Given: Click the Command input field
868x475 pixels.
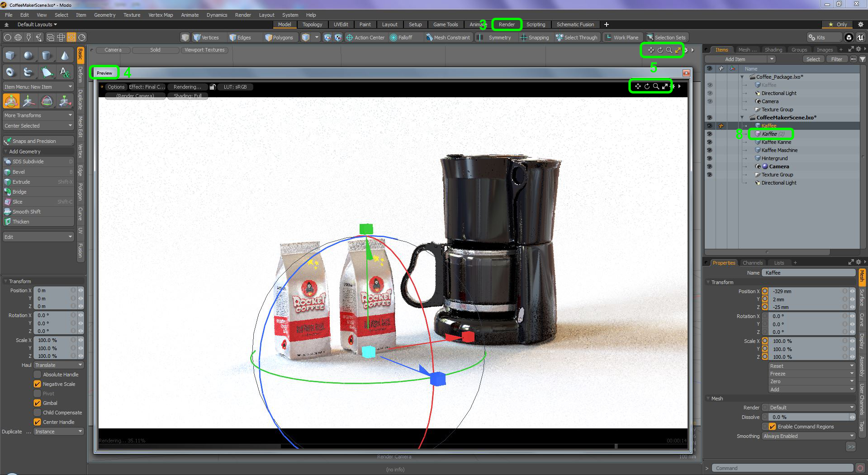Looking at the screenshot, I should [783, 468].
